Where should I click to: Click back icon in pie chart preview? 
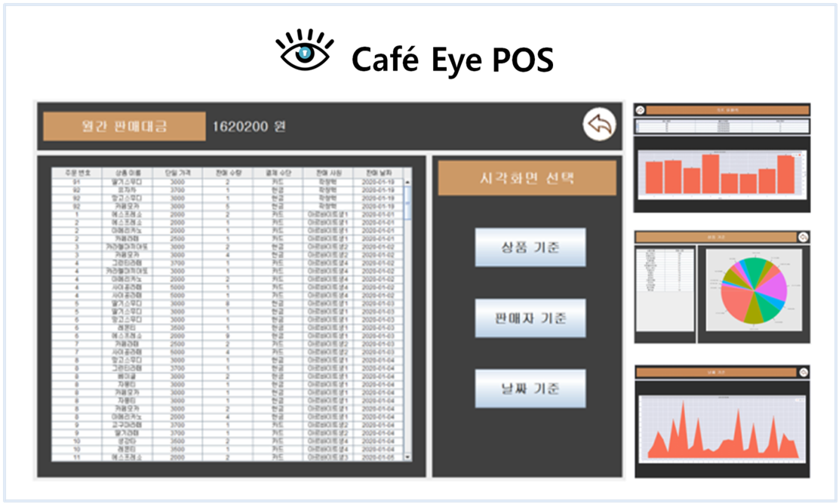(803, 237)
